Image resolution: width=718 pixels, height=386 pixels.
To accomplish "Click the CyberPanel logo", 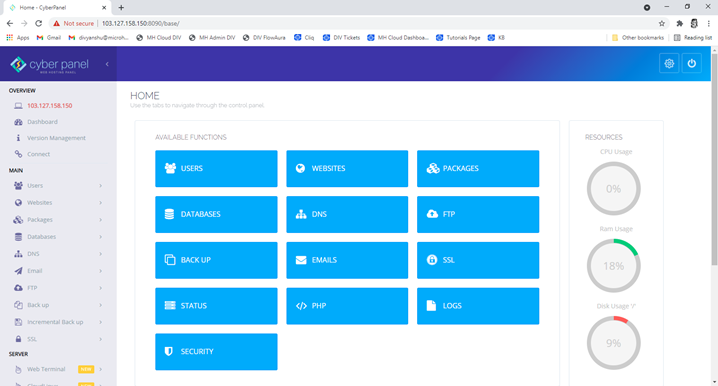I will pyautogui.click(x=49, y=65).
